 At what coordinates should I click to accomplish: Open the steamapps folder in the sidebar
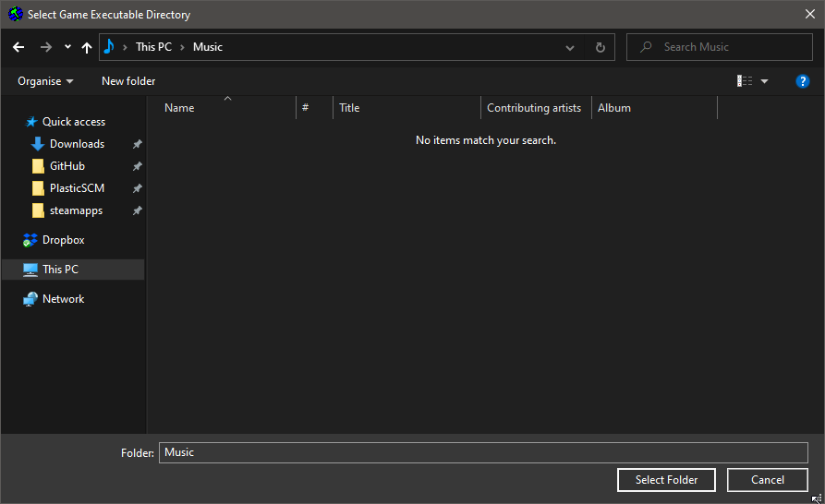click(77, 210)
